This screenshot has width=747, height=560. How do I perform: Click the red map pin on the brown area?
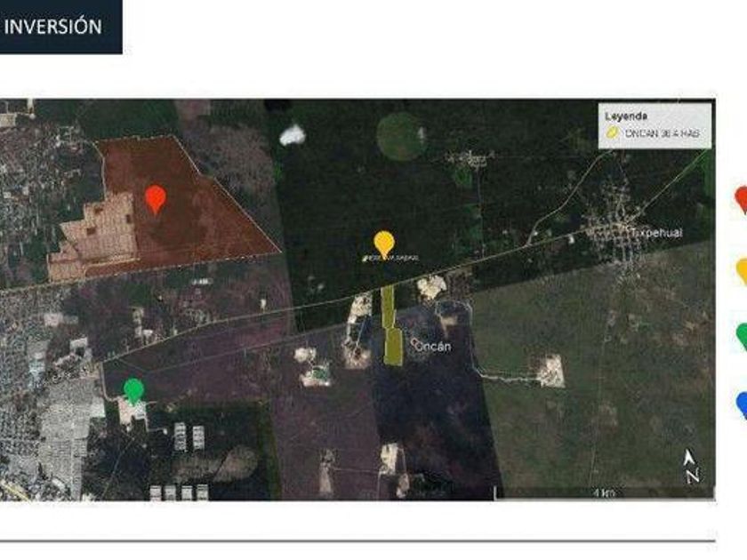[x=156, y=200]
